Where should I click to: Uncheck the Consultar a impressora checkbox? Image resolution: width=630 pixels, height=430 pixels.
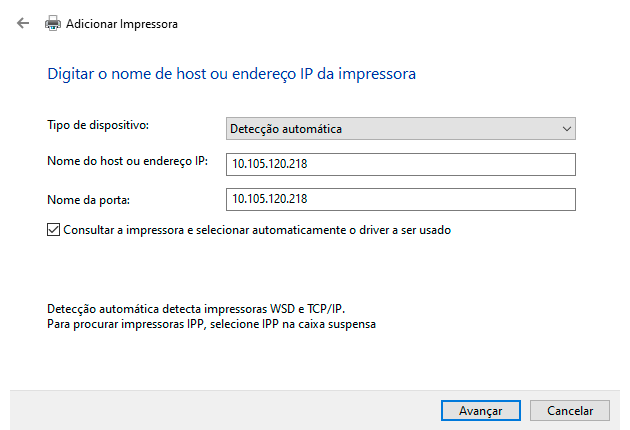(x=54, y=230)
